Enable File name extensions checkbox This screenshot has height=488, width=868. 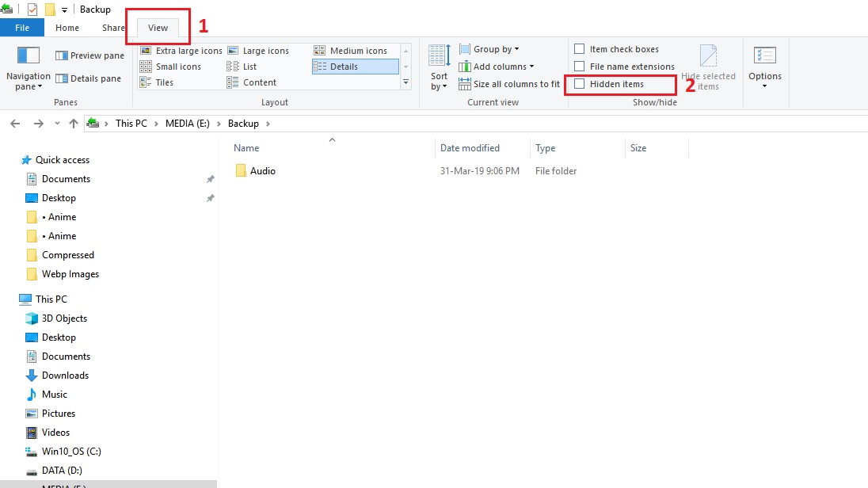[580, 67]
